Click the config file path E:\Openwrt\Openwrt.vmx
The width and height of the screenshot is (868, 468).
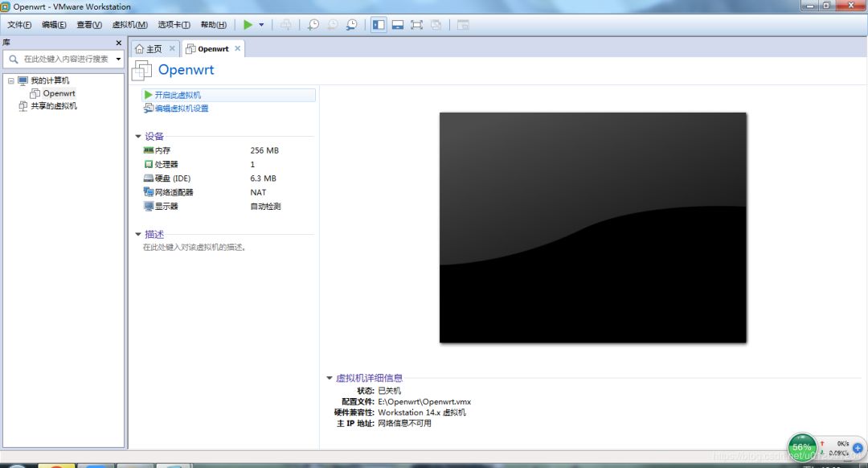424,401
